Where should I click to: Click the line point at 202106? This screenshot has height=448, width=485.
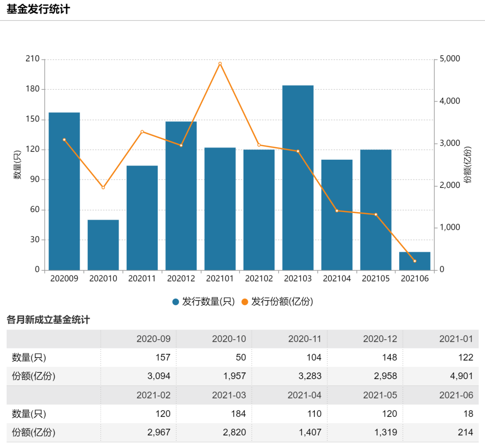tap(415, 261)
